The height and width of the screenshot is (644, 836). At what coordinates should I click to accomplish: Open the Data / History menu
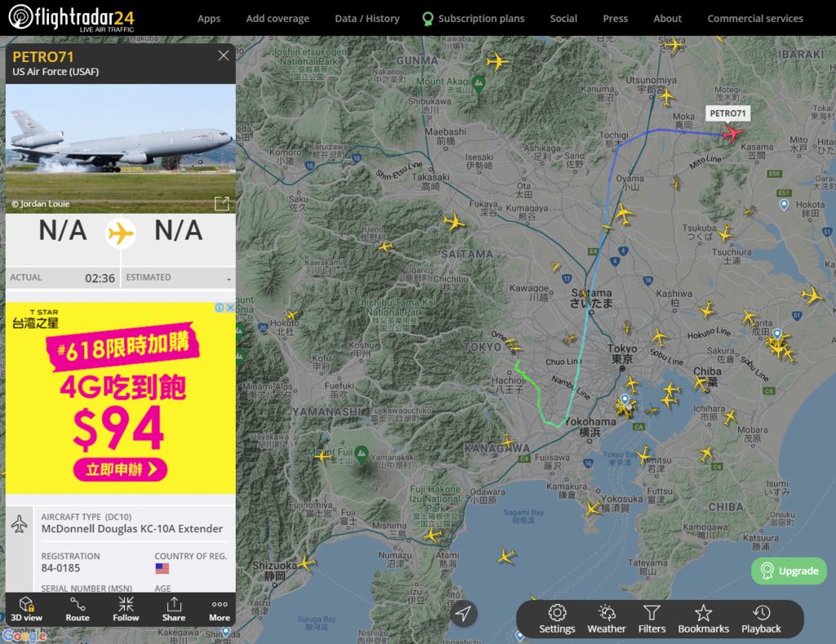point(367,19)
